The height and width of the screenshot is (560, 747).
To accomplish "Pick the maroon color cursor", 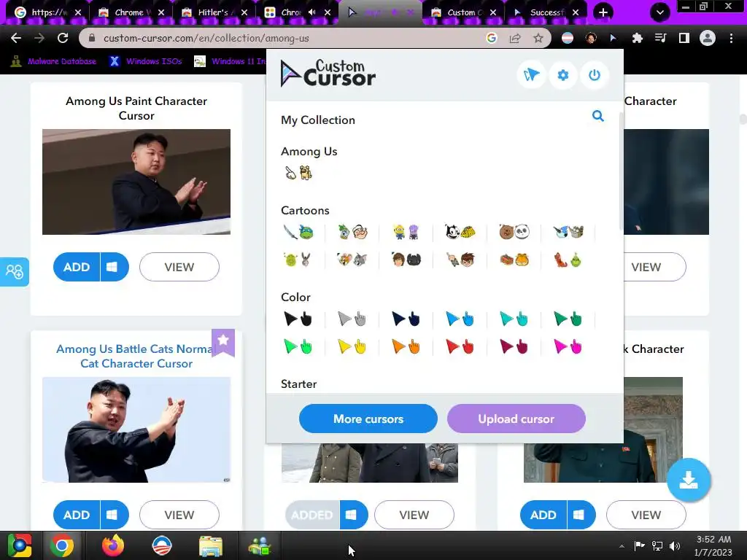I will [x=514, y=346].
